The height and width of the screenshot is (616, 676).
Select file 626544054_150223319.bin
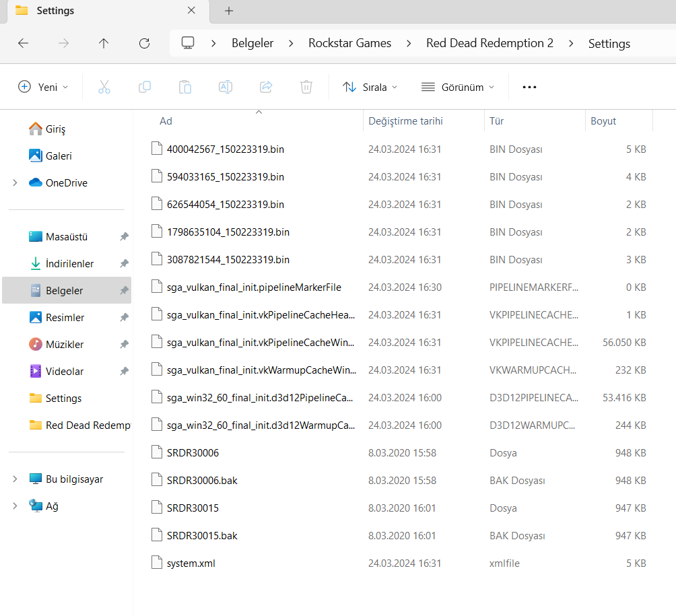pyautogui.click(x=225, y=205)
